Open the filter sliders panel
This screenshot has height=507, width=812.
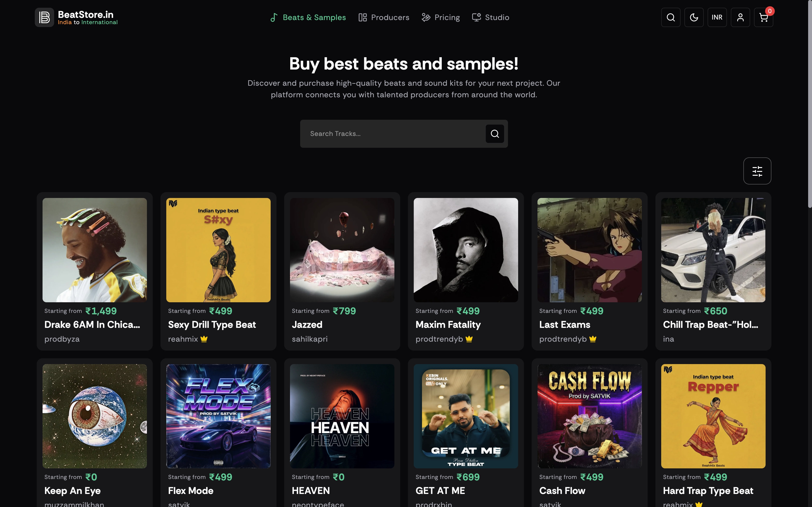pyautogui.click(x=757, y=171)
